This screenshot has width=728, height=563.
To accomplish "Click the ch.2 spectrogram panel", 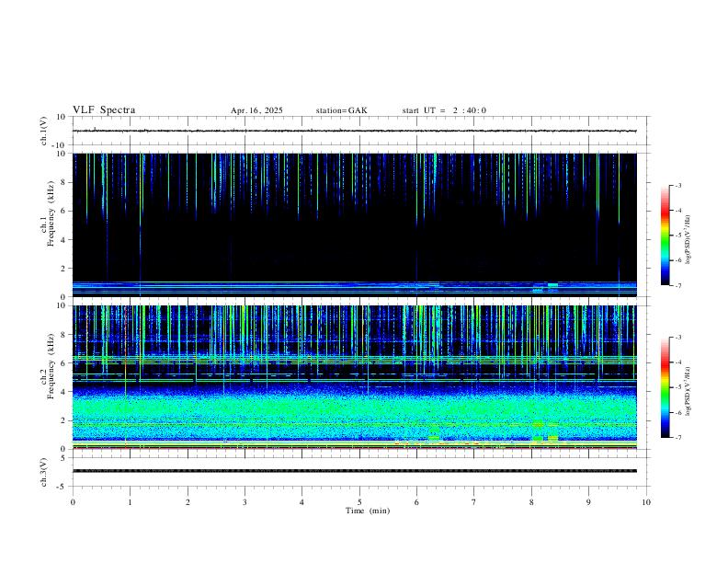I will click(x=355, y=377).
